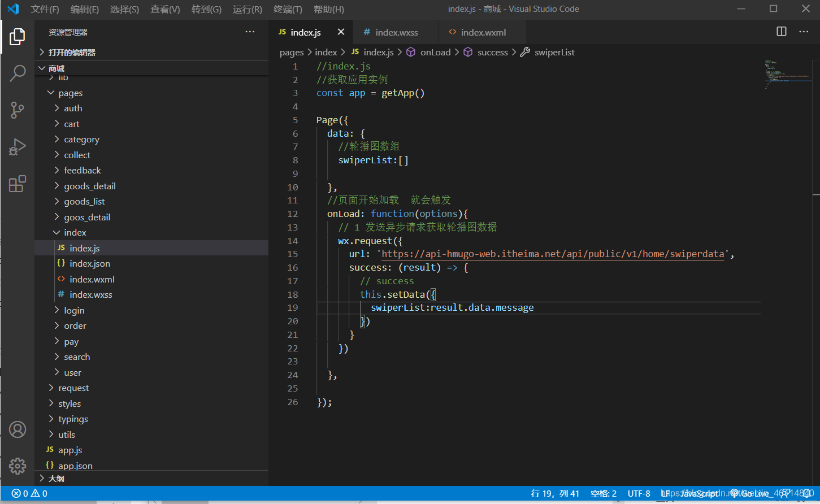This screenshot has width=820, height=504.
Task: Split the editor to the right
Action: (782, 32)
